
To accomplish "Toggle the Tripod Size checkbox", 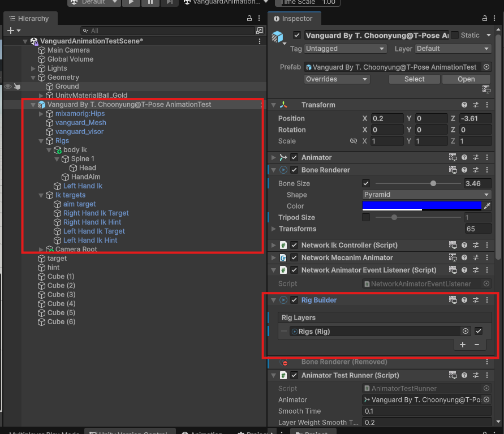I will [366, 217].
